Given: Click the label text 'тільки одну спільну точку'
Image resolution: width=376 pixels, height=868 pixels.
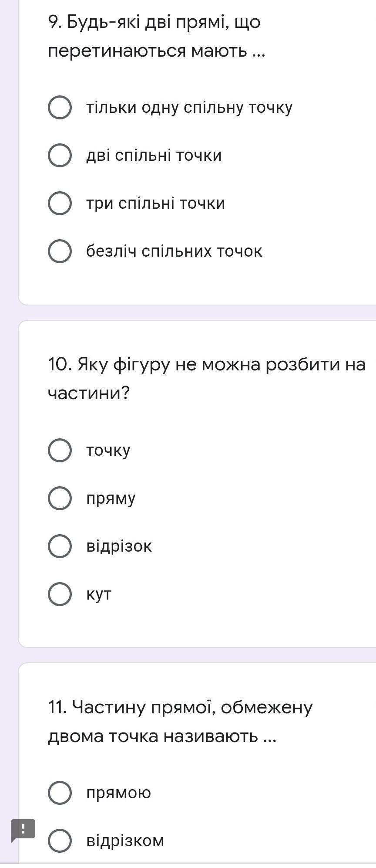Looking at the screenshot, I should click(189, 108).
